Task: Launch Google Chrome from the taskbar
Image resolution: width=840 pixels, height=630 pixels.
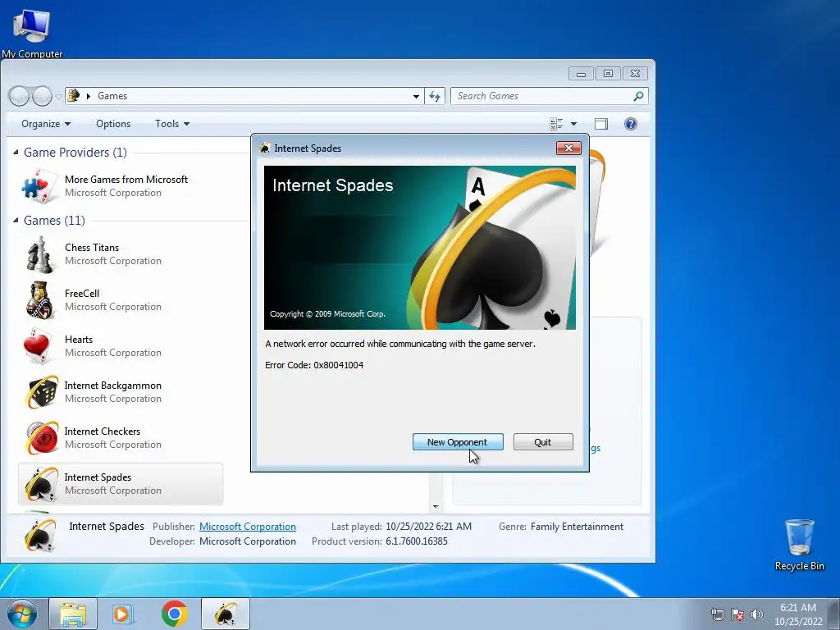Action: (174, 614)
